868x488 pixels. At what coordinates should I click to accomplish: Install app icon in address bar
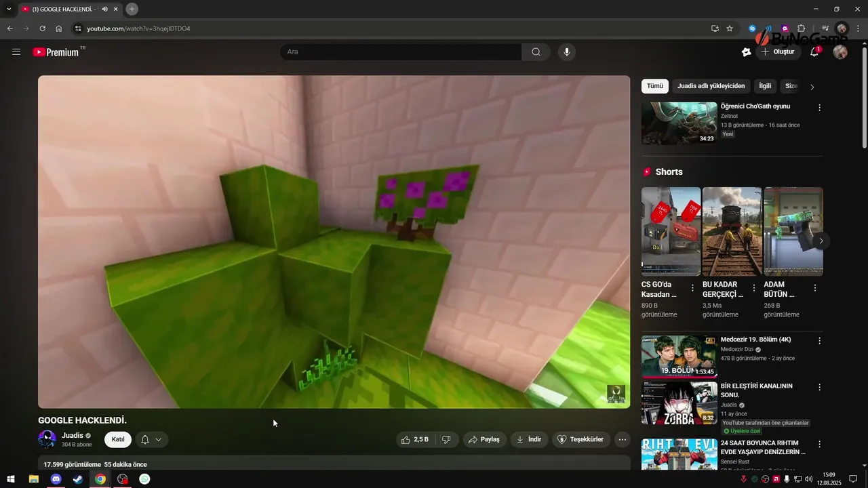pyautogui.click(x=715, y=28)
